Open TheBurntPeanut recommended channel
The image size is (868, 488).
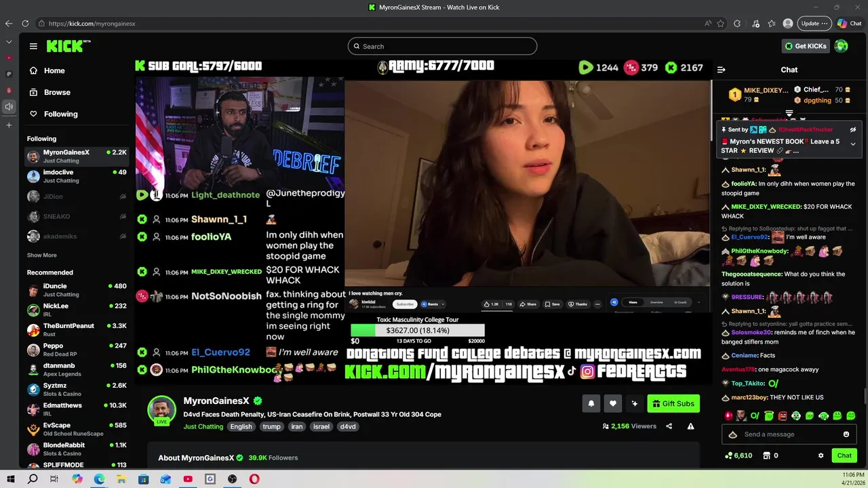[x=77, y=329]
